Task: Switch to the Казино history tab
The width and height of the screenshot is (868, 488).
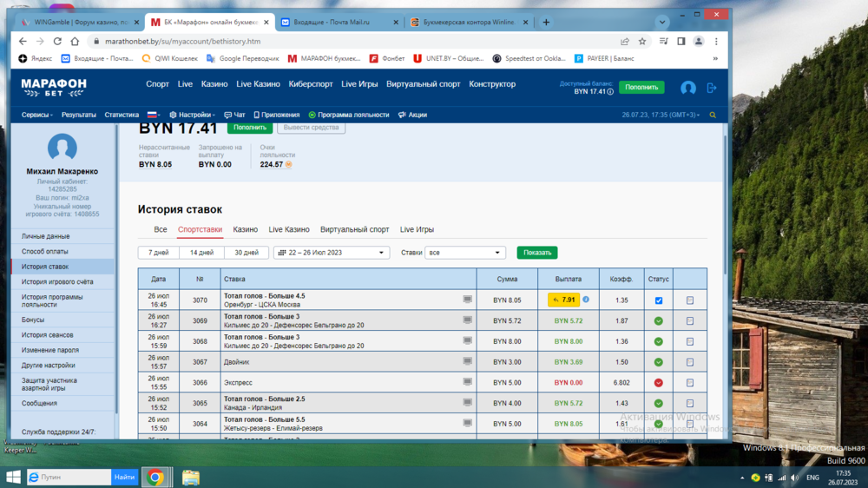Action: 245,229
